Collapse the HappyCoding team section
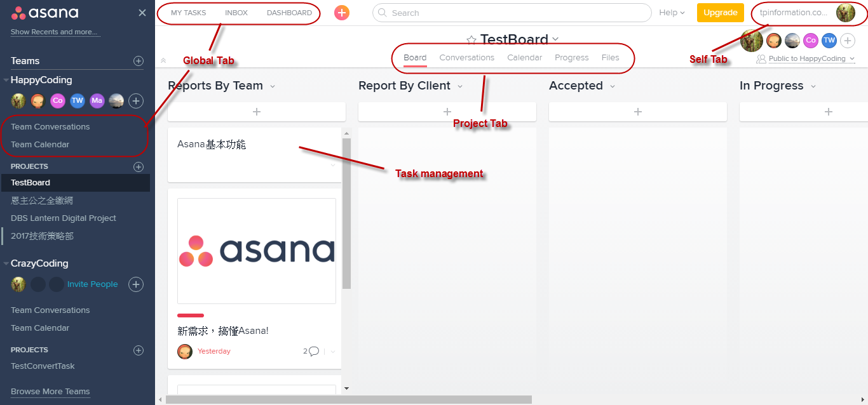This screenshot has width=868, height=405. click(6, 80)
